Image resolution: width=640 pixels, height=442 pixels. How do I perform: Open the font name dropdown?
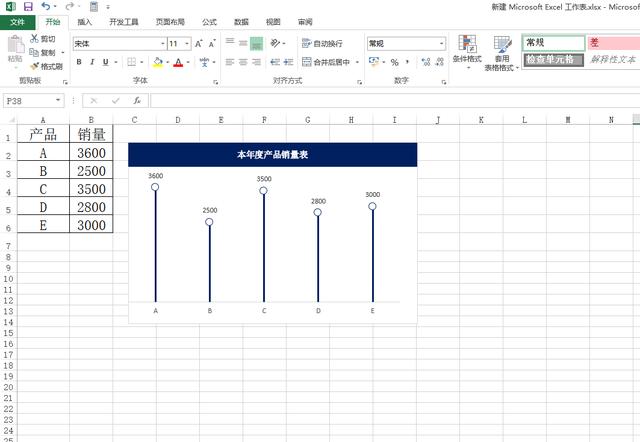[163, 43]
